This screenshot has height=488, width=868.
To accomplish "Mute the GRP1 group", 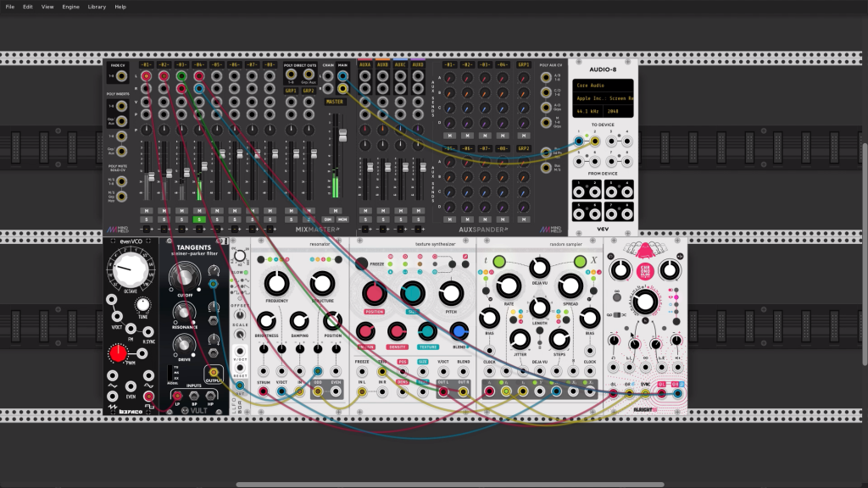I will coord(292,211).
